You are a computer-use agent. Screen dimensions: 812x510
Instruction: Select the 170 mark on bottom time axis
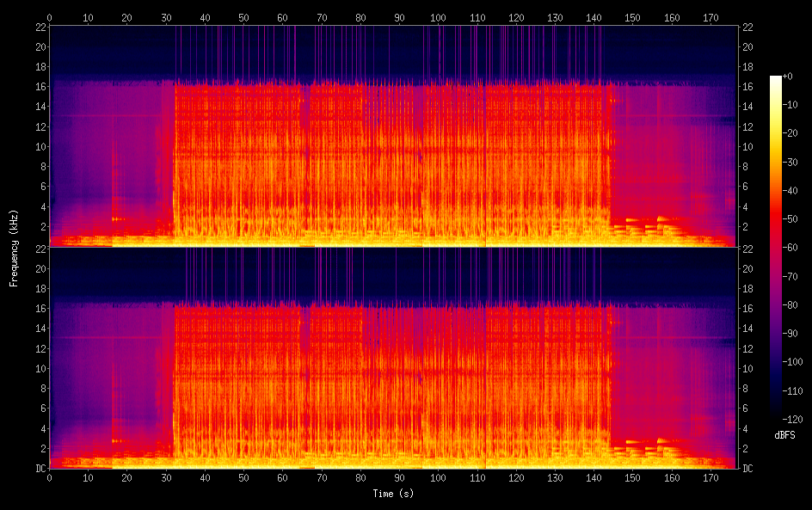pyautogui.click(x=710, y=478)
